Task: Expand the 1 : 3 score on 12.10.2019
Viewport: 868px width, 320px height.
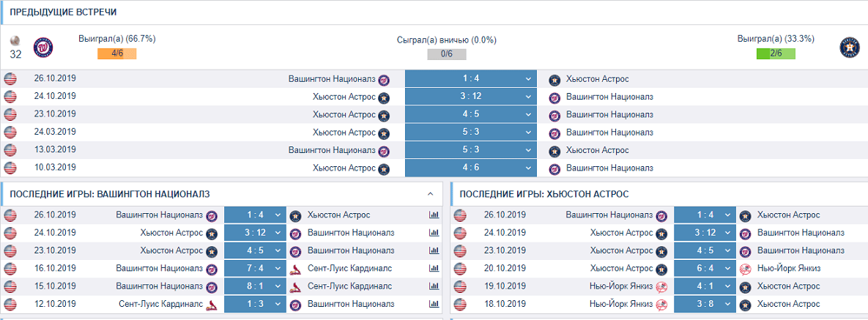Action: 255,305
